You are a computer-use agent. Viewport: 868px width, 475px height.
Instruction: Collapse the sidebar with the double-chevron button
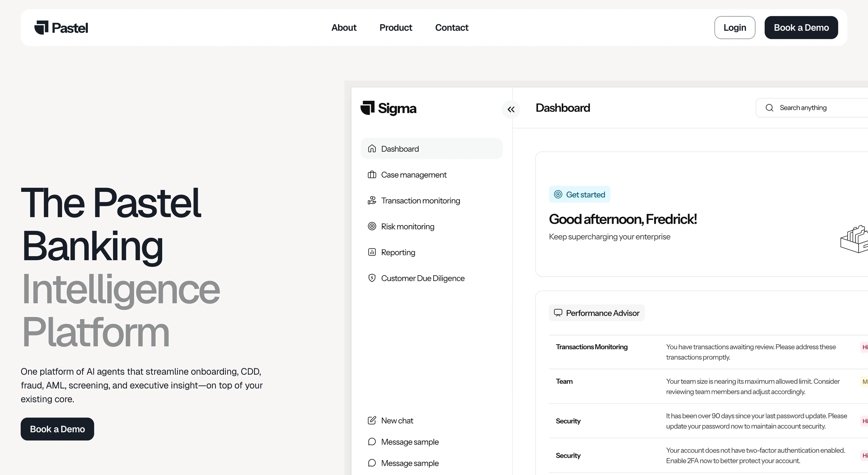[511, 109]
